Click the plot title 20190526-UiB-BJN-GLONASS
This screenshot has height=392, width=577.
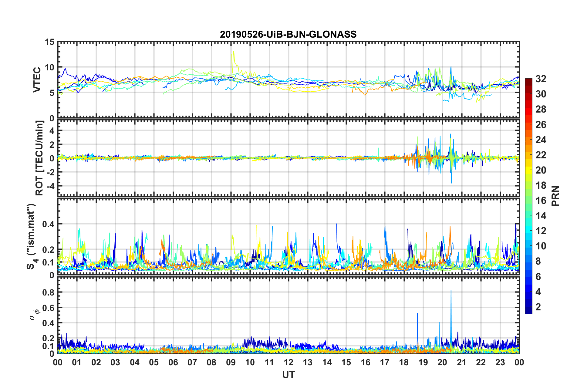(288, 34)
